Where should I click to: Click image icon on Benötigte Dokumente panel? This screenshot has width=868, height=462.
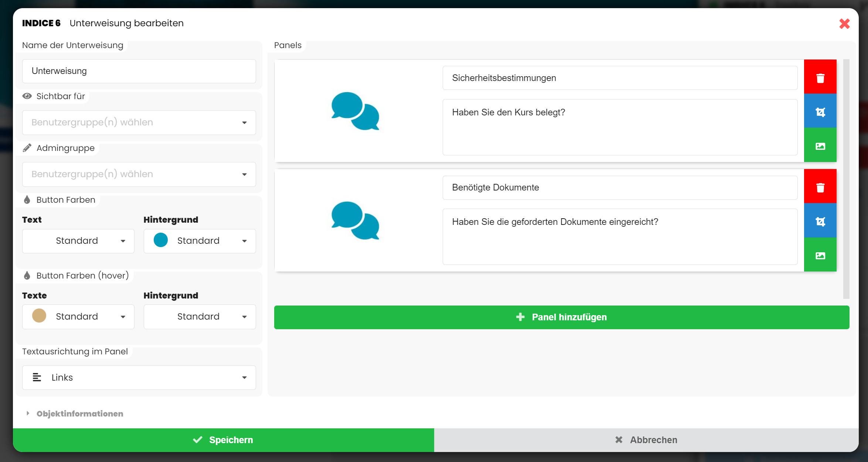click(820, 255)
